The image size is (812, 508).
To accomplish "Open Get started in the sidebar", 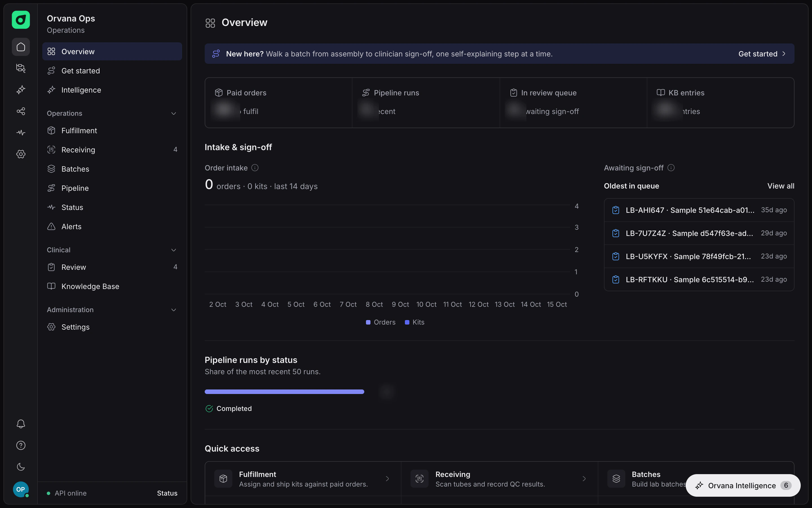I will 112,71.
